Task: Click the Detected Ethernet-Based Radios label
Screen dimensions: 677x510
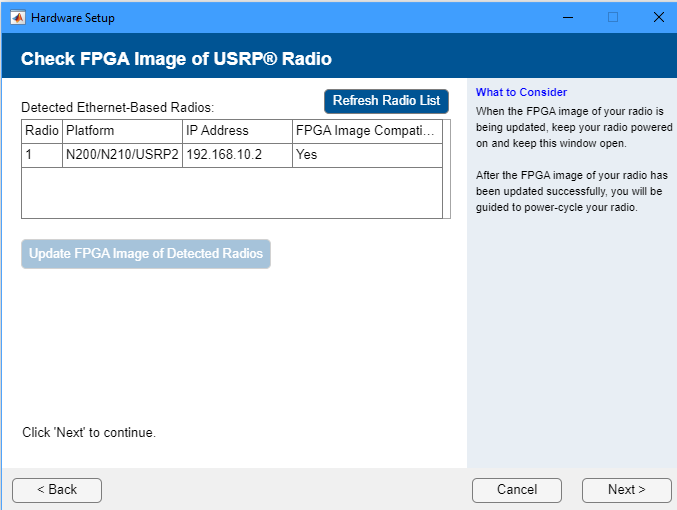Action: (118, 106)
